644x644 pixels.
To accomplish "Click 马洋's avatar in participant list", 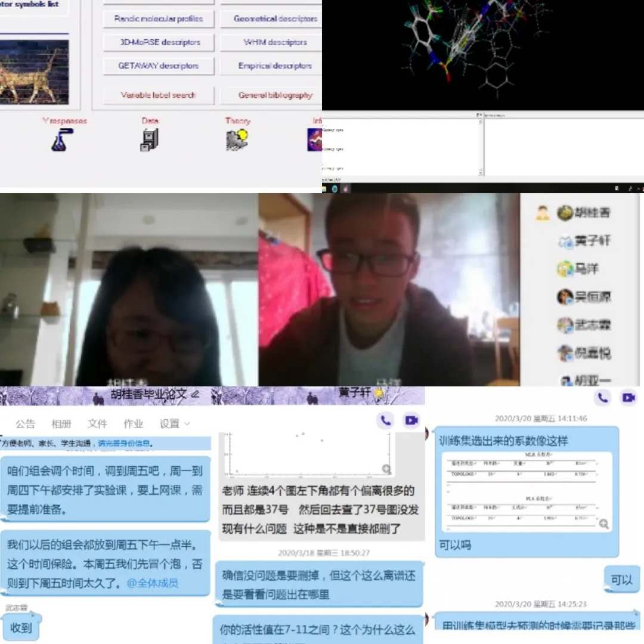I will [x=565, y=269].
